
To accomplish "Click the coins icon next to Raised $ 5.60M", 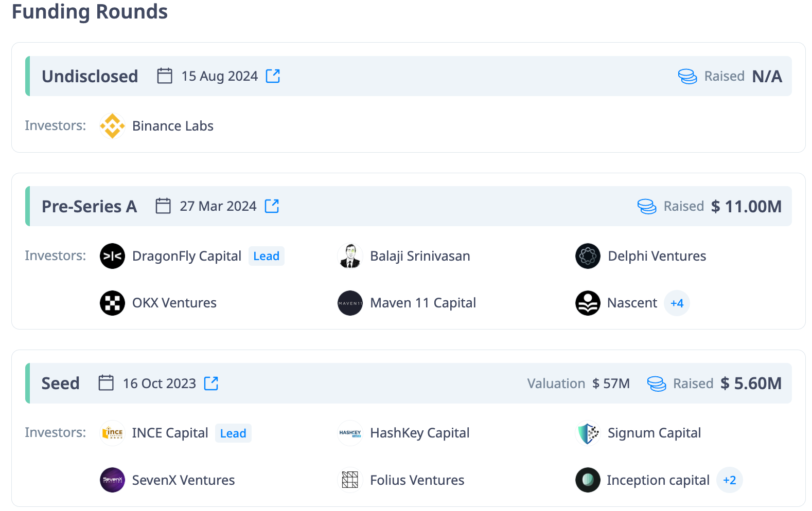I will tap(657, 384).
